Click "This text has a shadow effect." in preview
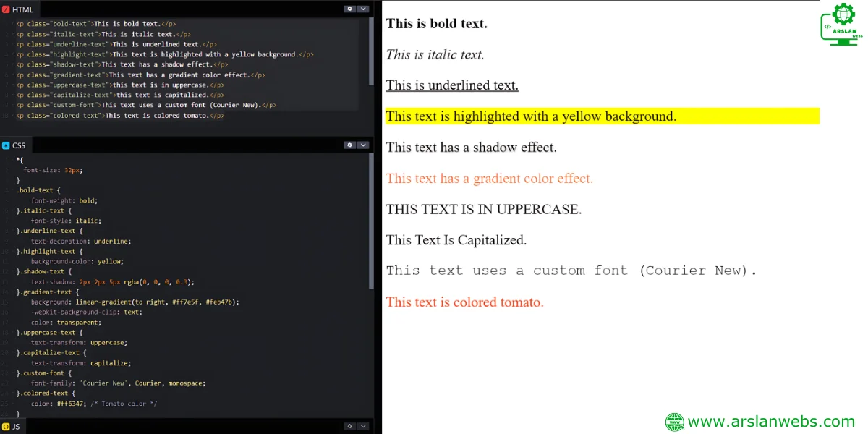868x434 pixels. tap(472, 148)
